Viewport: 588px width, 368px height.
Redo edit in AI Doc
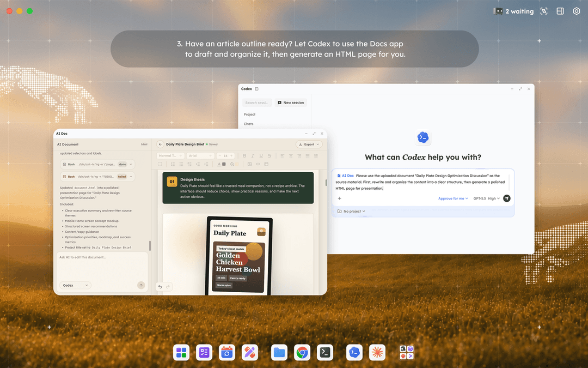[x=168, y=287]
